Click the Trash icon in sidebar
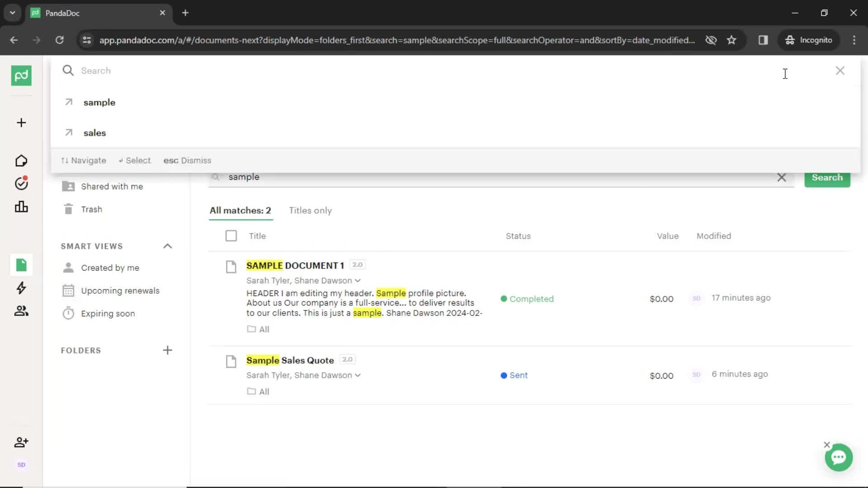The image size is (868, 488). (67, 209)
